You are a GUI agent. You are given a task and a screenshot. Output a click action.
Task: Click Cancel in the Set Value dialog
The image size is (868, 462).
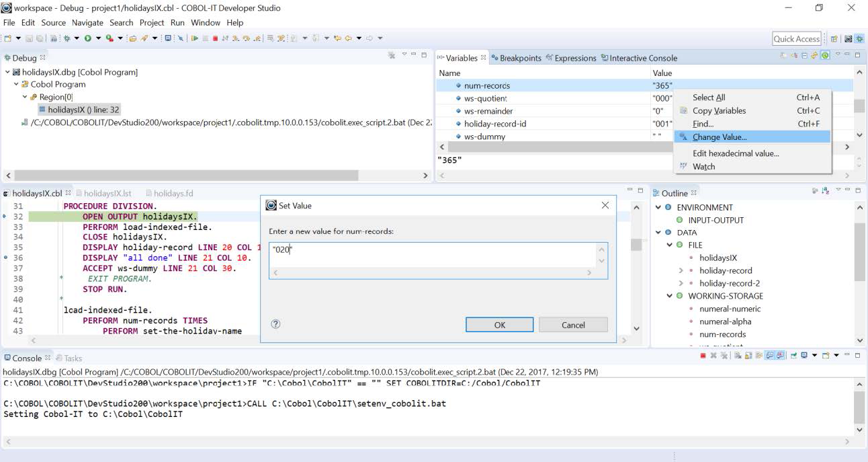[x=572, y=324]
